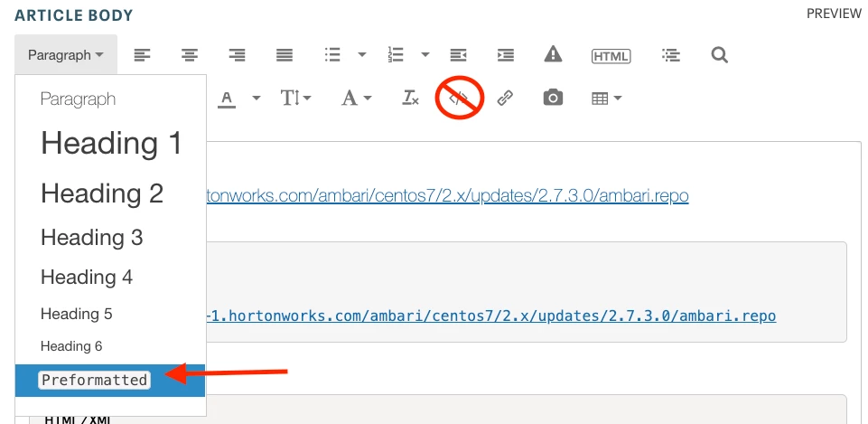This screenshot has height=424, width=868.
Task: Open the font size dropdown
Action: pos(296,99)
